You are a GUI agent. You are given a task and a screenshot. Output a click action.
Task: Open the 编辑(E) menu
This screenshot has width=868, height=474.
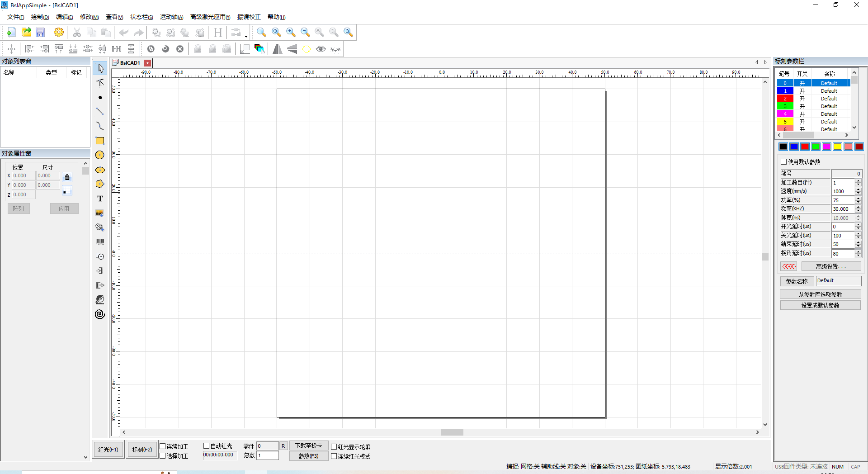64,17
